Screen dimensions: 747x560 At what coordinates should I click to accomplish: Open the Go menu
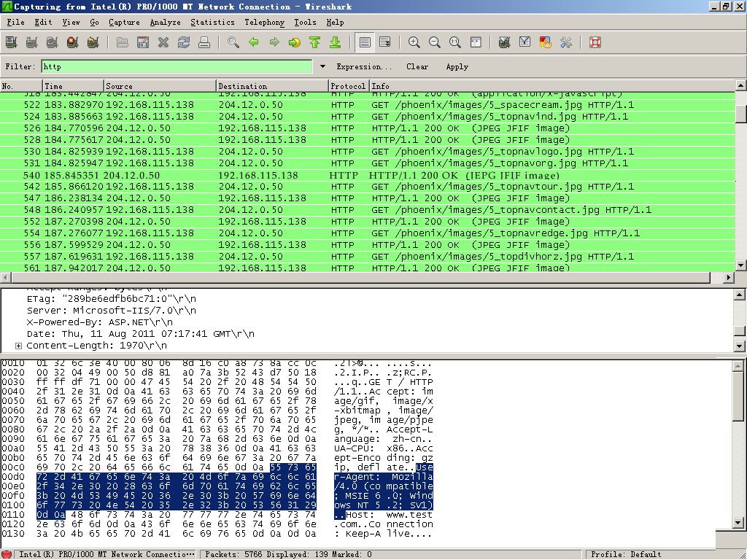point(94,23)
